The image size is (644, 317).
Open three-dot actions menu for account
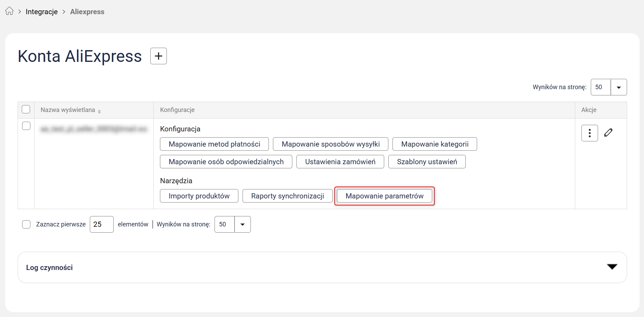(589, 133)
